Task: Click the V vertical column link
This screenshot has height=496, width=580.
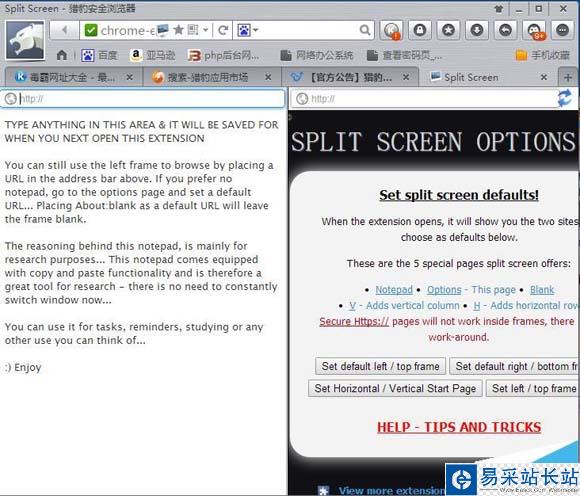Action: click(x=352, y=306)
